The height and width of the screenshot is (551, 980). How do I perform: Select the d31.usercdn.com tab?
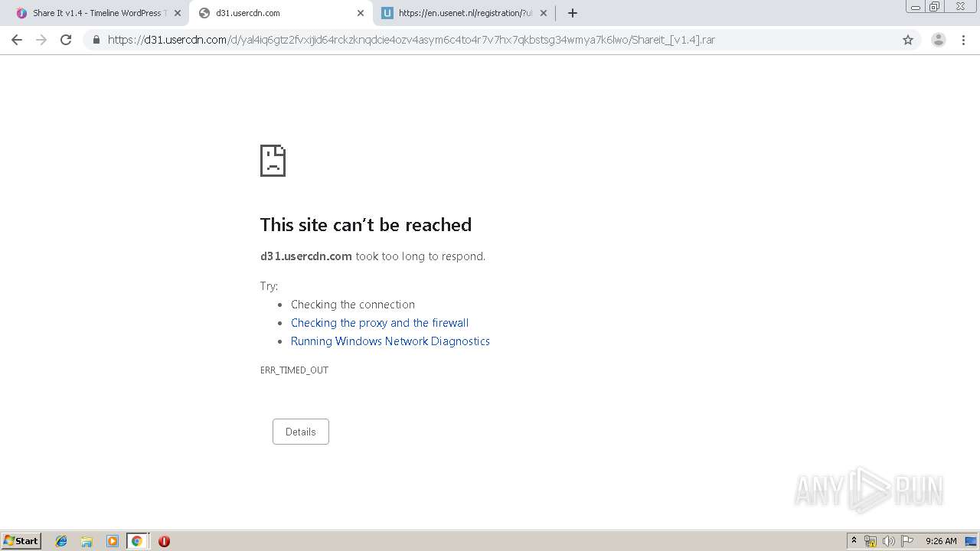coord(281,13)
